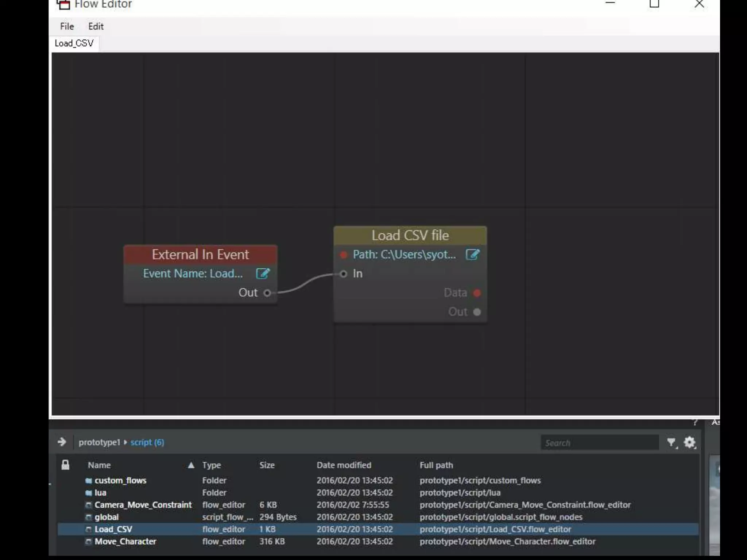
Task: Open the custom_flows folder
Action: click(x=120, y=481)
